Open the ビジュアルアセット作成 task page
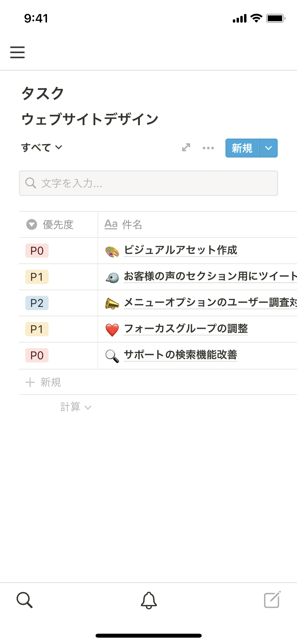The width and height of the screenshot is (297, 644). click(181, 250)
